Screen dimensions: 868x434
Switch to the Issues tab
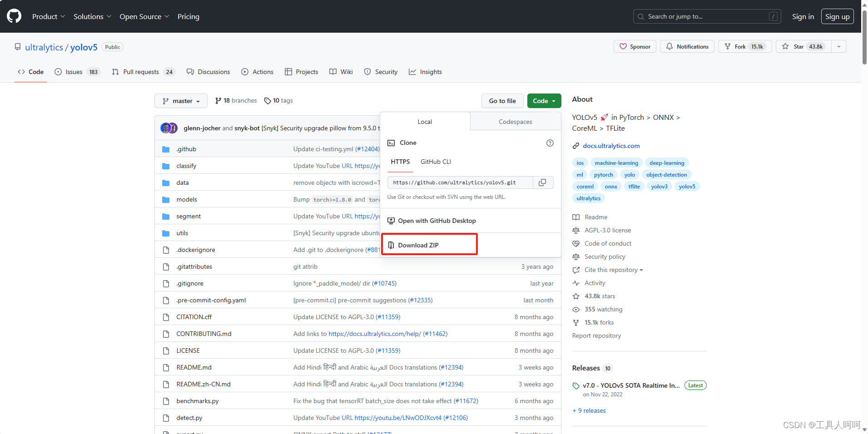77,72
